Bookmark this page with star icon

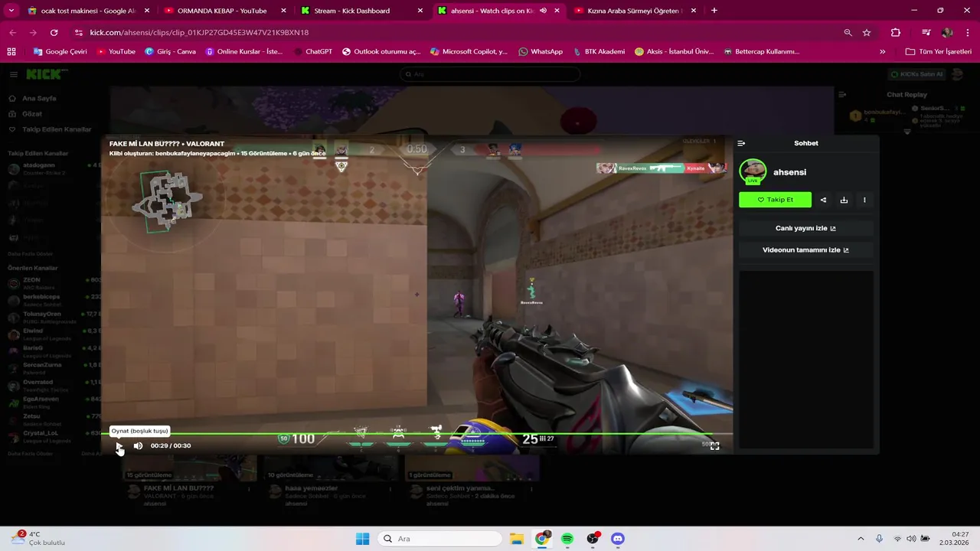coord(867,32)
